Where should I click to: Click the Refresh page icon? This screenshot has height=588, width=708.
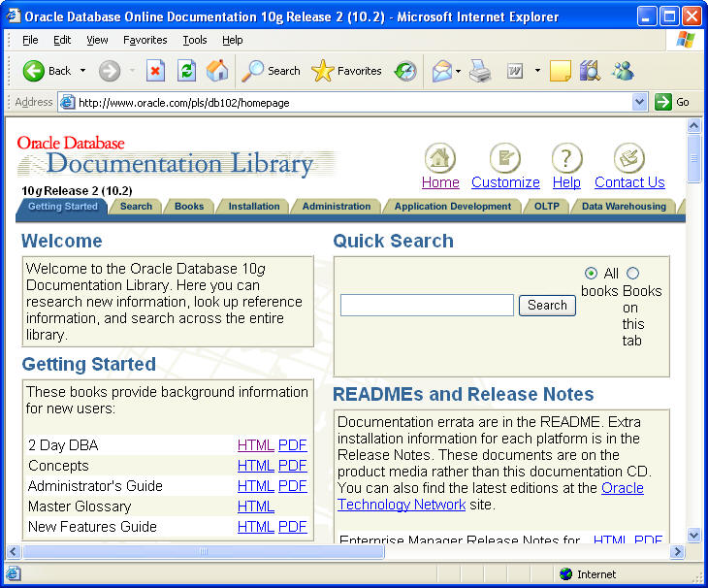tap(186, 71)
